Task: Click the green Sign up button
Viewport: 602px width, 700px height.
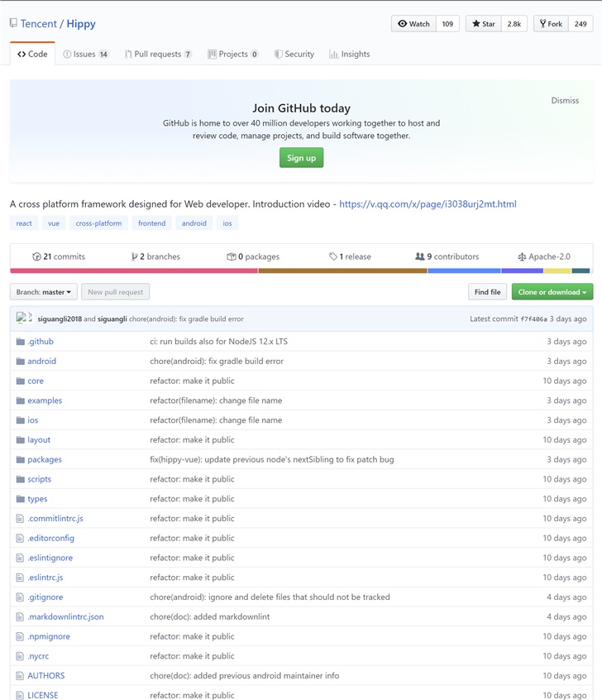Action: (x=301, y=157)
